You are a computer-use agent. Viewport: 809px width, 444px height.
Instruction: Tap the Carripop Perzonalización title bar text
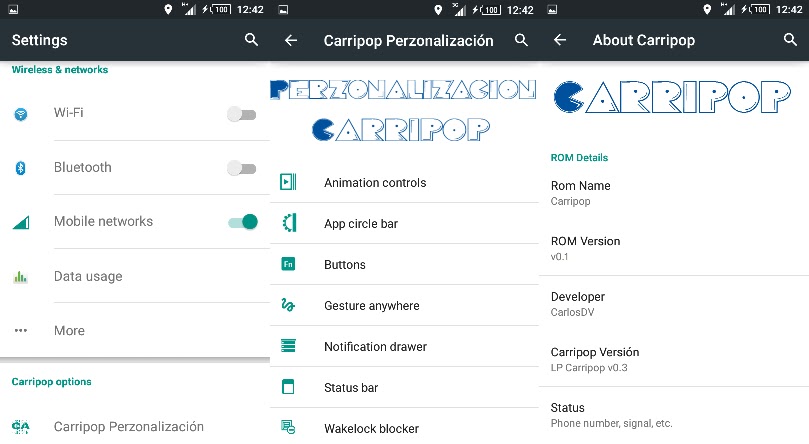pos(408,41)
